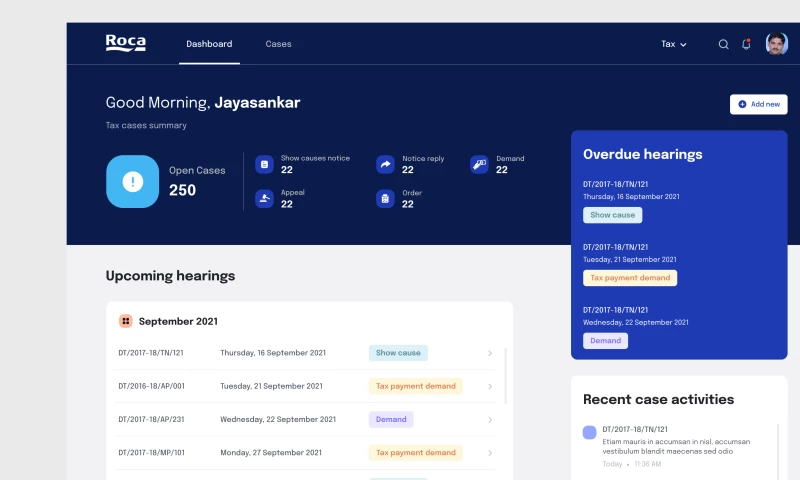The image size is (800, 480).
Task: Click the Demand icon in summary
Action: pyautogui.click(x=479, y=164)
